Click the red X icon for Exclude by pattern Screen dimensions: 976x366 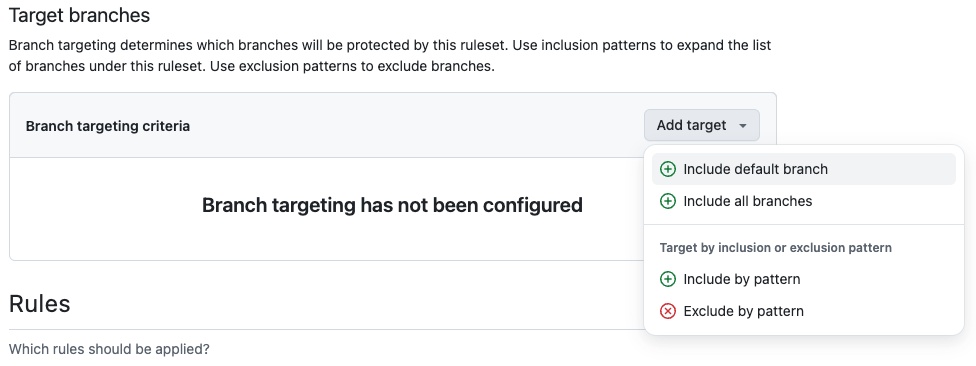667,311
